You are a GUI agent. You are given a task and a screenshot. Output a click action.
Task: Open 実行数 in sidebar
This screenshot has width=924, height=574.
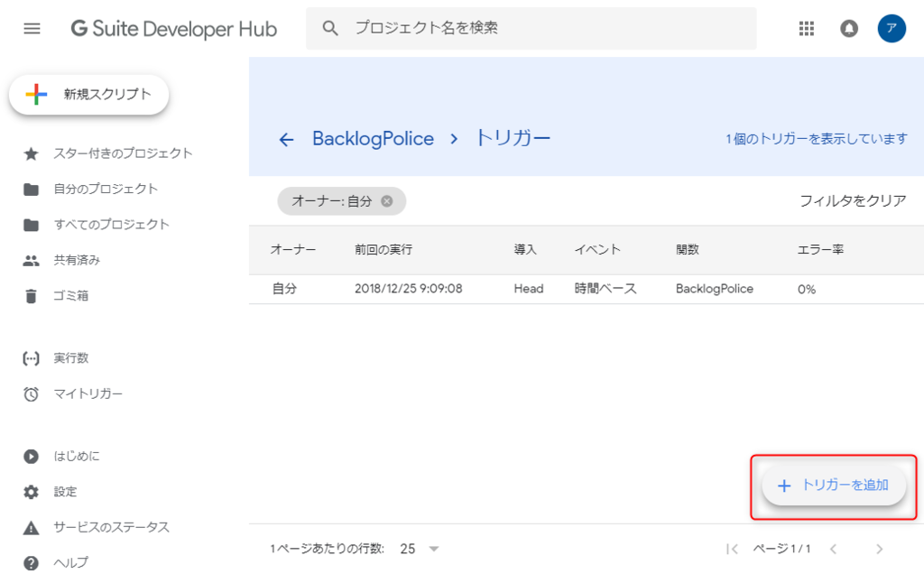point(70,357)
